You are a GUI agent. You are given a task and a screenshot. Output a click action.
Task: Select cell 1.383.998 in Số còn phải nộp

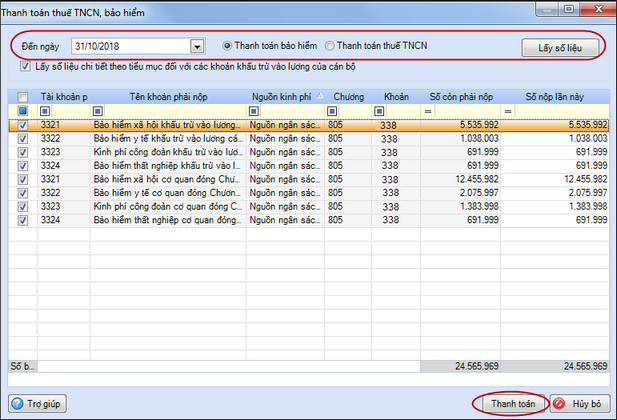click(x=461, y=207)
